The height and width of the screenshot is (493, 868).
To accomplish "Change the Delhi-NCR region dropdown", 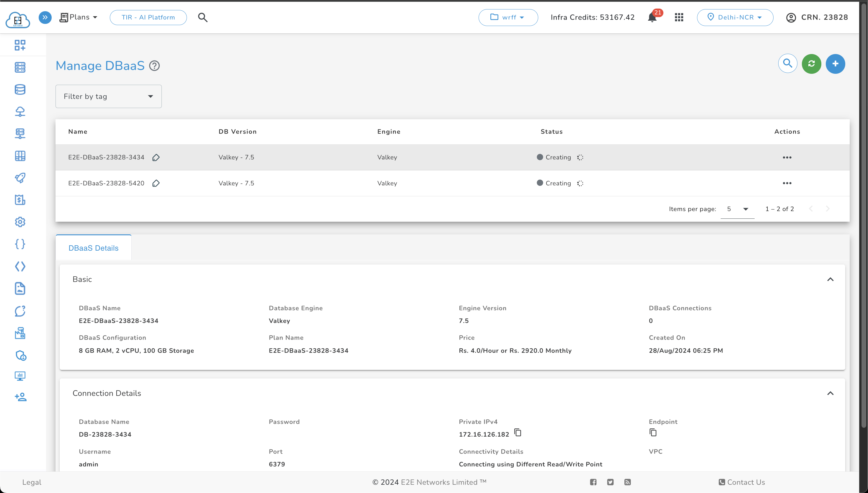I will click(735, 17).
